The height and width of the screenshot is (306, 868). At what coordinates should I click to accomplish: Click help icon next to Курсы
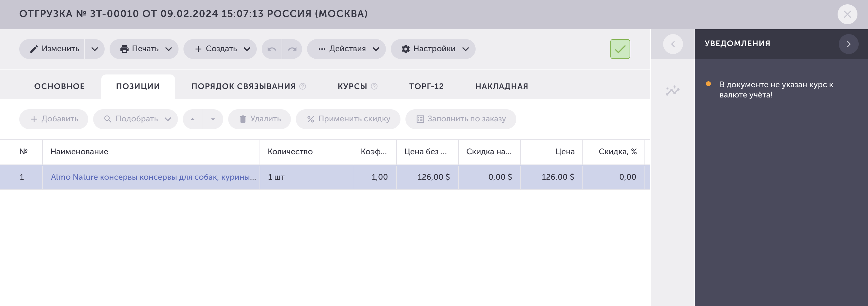pyautogui.click(x=374, y=86)
